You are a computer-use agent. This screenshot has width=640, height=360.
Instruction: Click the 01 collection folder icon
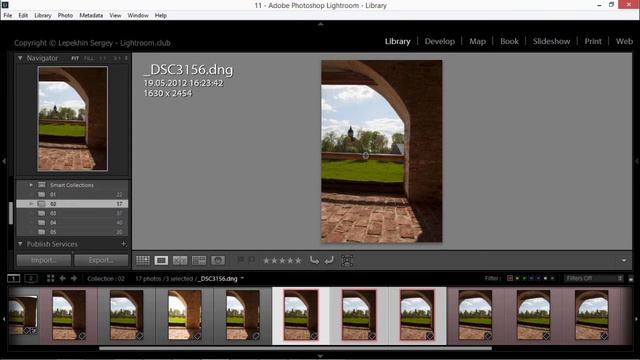(41, 194)
